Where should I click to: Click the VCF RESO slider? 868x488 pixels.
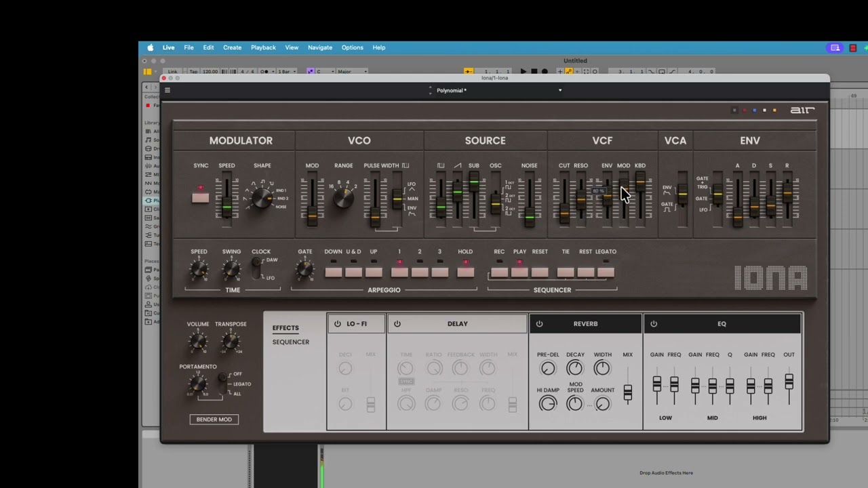coord(581,198)
